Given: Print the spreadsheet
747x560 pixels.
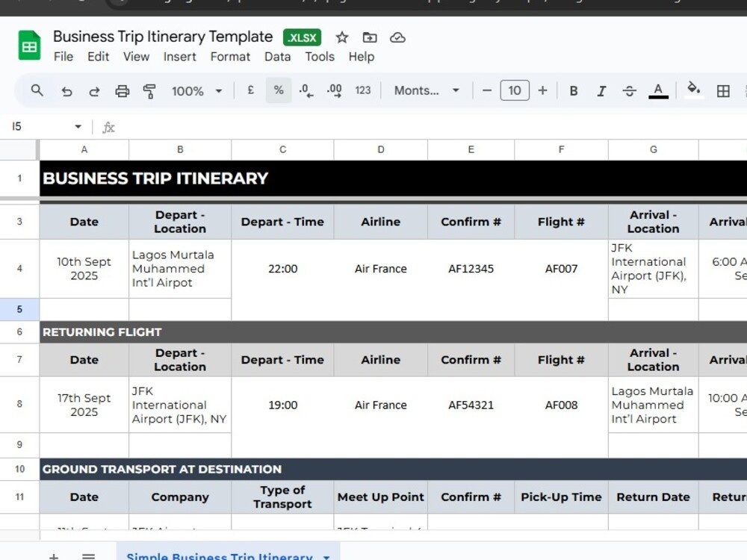Looking at the screenshot, I should [122, 91].
